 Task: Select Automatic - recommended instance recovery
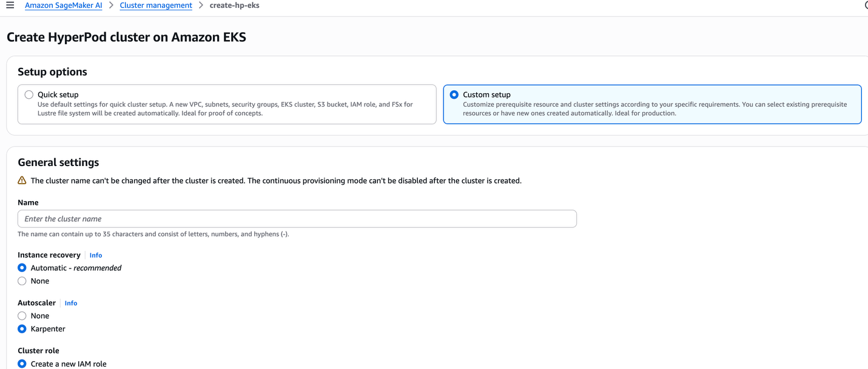(x=22, y=268)
